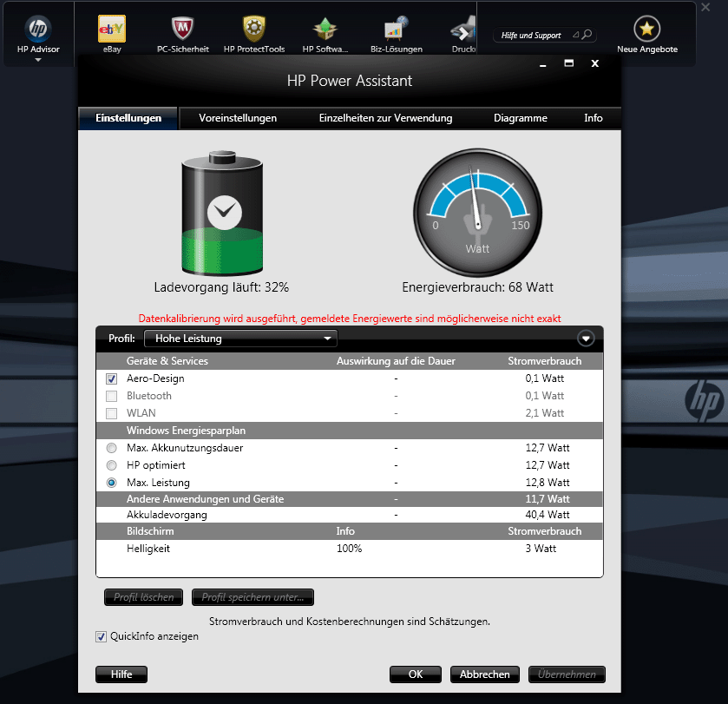Screen dimensions: 728x704
Task: Open HP ProtectTools icon
Action: [x=254, y=29]
